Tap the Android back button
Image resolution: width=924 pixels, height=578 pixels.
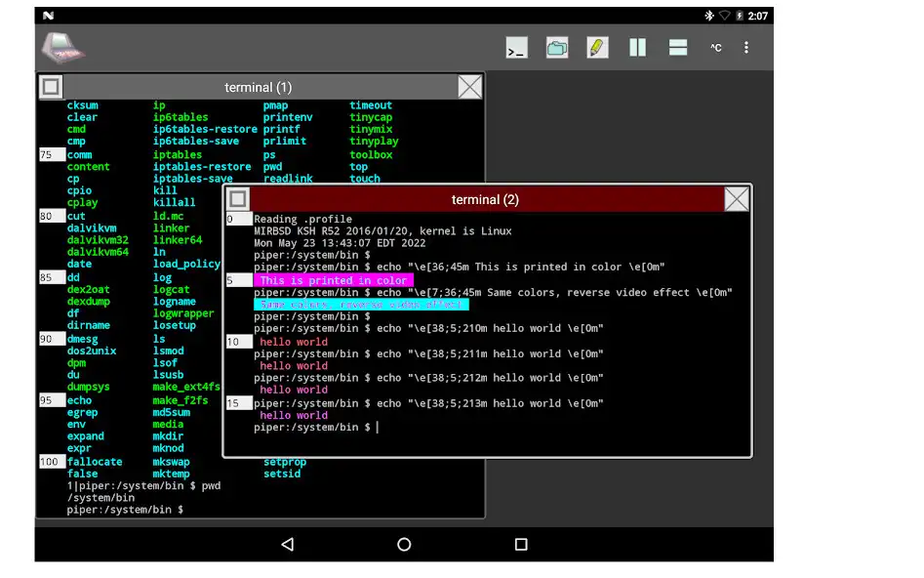coord(288,545)
